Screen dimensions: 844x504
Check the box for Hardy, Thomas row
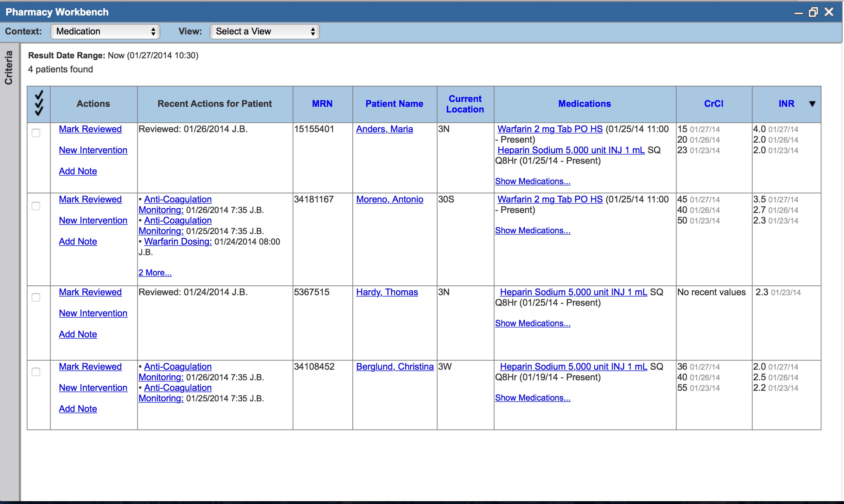(36, 297)
